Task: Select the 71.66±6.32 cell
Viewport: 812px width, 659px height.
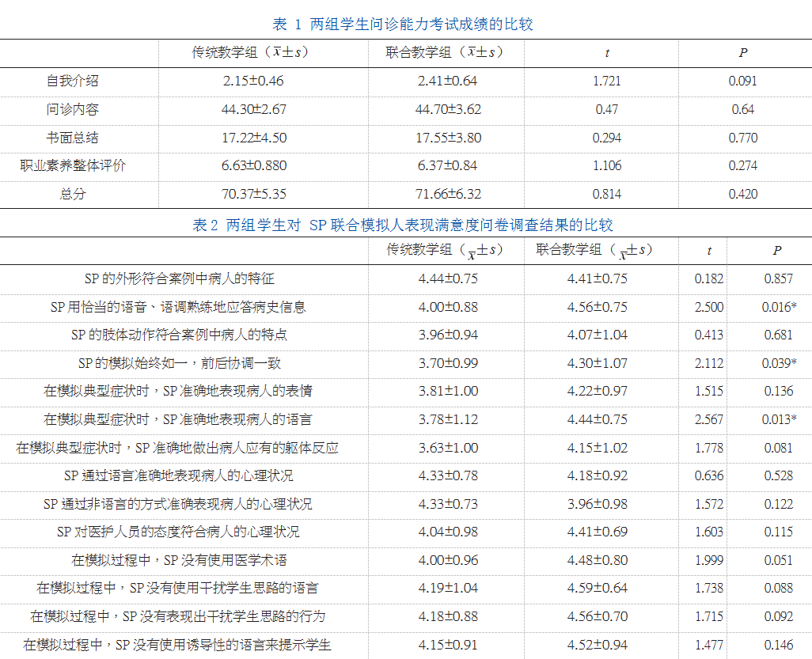Action: pos(448,194)
